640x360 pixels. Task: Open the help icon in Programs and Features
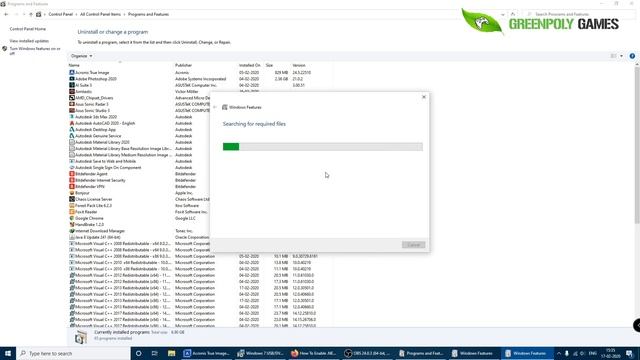[632, 56]
